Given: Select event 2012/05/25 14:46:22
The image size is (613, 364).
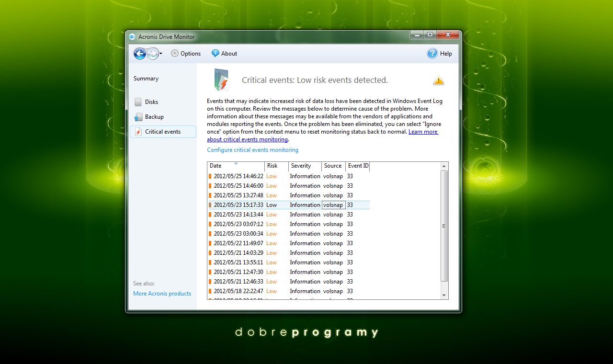Looking at the screenshot, I should tap(288, 176).
